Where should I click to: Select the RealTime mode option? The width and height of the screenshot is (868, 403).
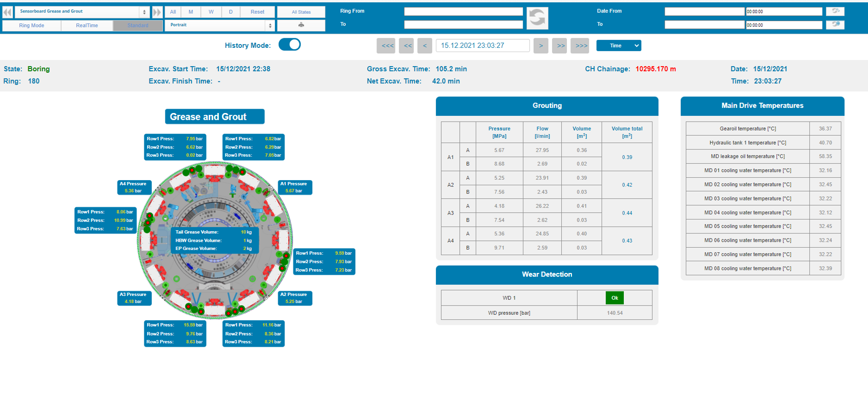[87, 25]
